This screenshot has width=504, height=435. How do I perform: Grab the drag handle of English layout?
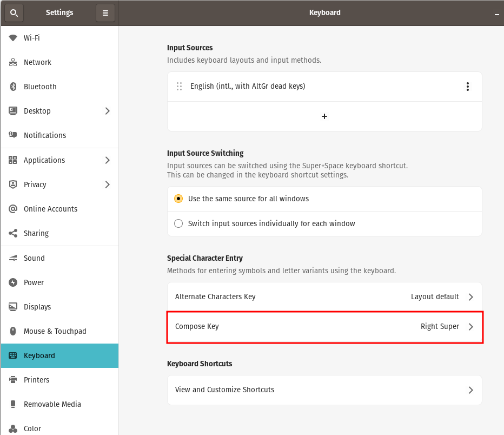180,86
